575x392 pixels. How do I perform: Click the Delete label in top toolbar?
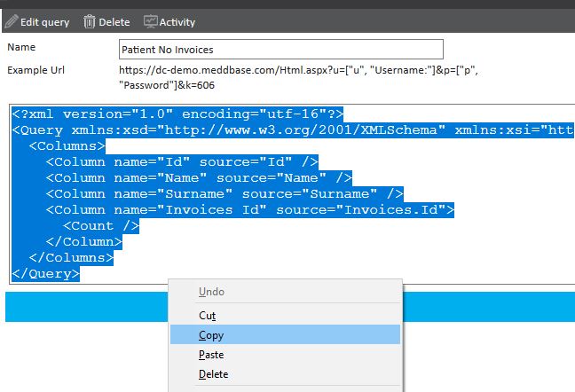pyautogui.click(x=114, y=22)
